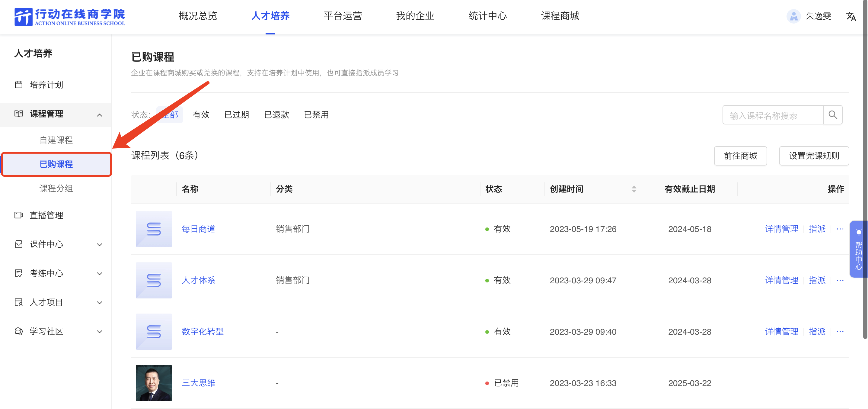Filter status by 已过期
This screenshot has height=409, width=868.
click(237, 115)
